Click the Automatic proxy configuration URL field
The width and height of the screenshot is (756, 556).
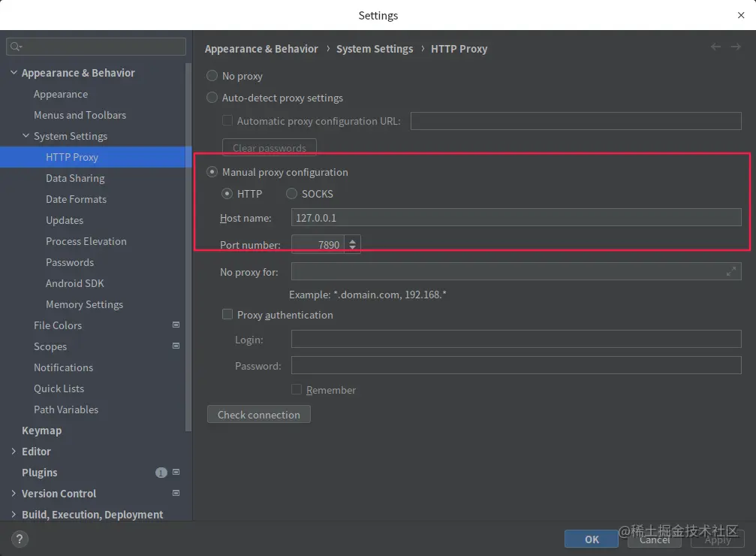(x=576, y=121)
